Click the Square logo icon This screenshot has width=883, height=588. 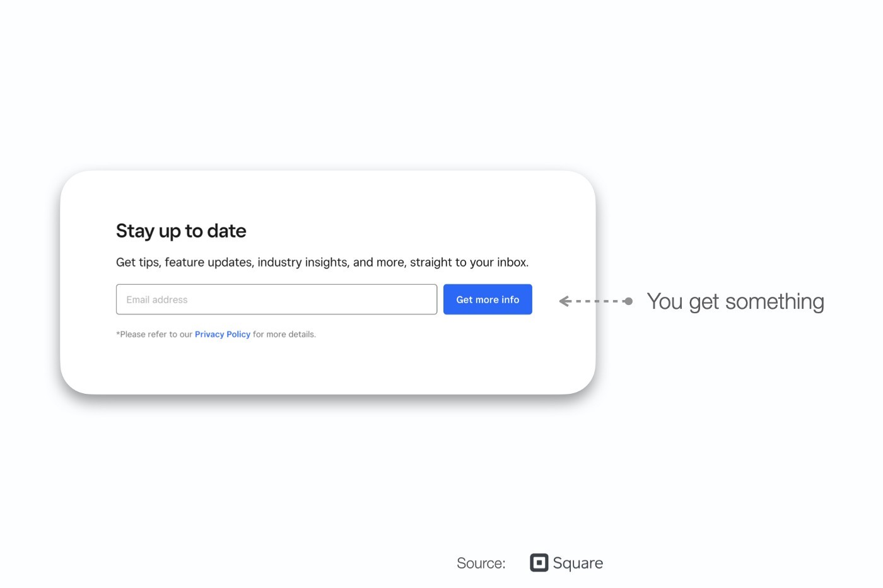pos(539,563)
